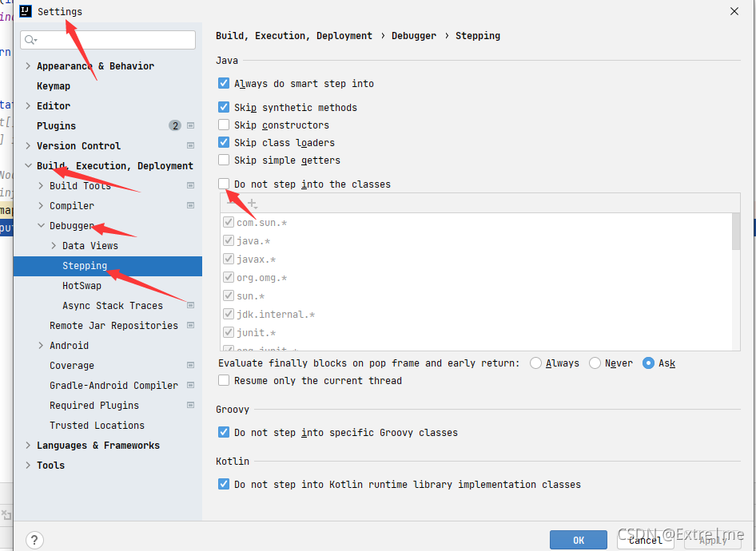Toggle the org.omg.* class filter checkbox
Image resolution: width=756 pixels, height=551 pixels.
coord(229,277)
